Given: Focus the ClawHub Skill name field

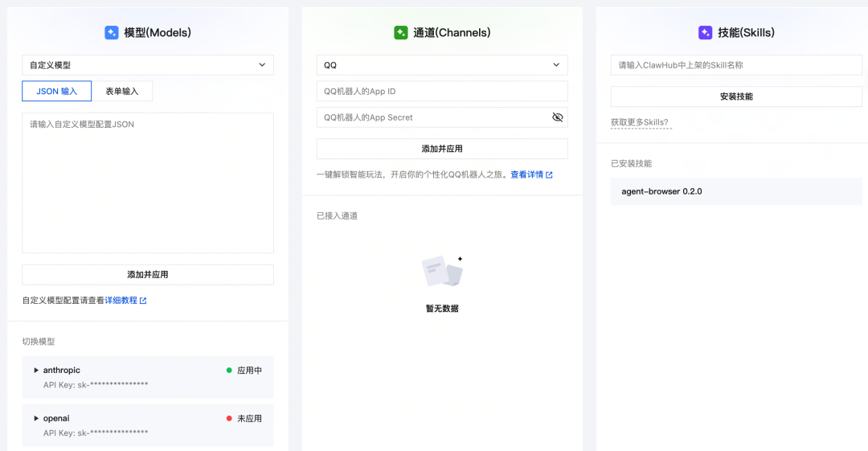Looking at the screenshot, I should 736,65.
